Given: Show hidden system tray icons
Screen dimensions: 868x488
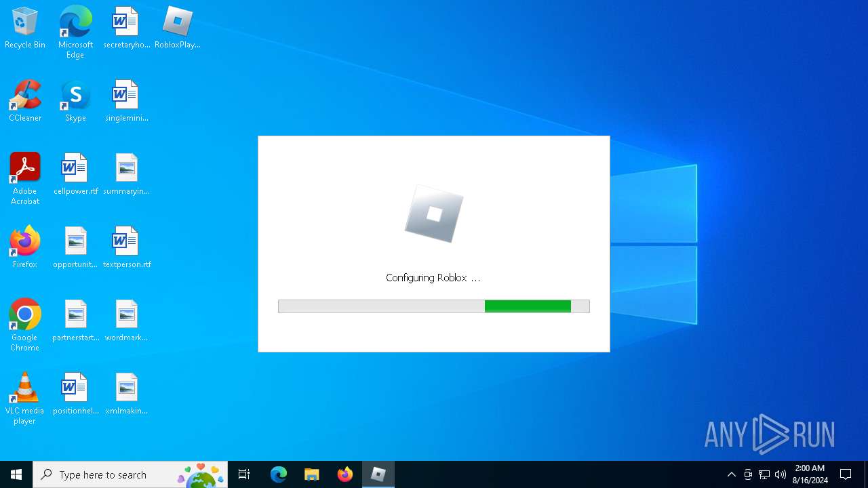Looking at the screenshot, I should (x=731, y=474).
